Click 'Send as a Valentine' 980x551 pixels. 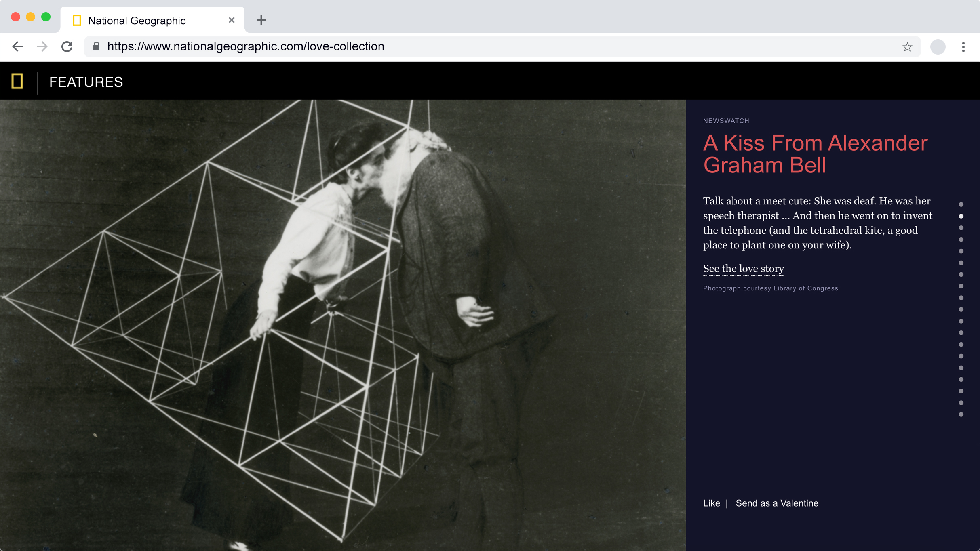(x=777, y=503)
